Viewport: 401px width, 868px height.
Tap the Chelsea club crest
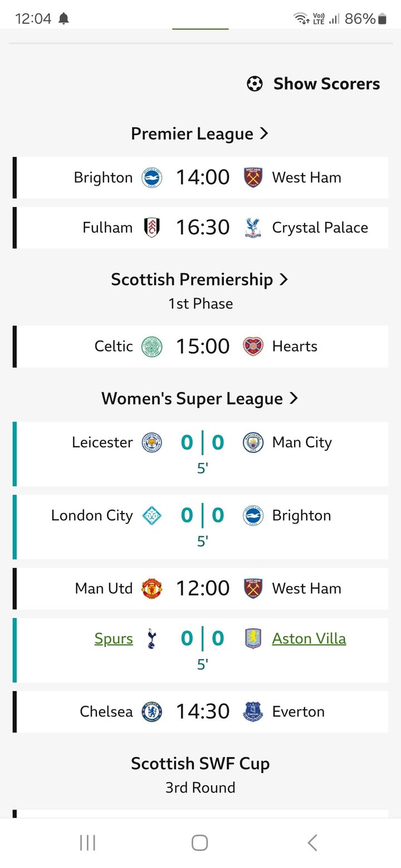tap(151, 712)
